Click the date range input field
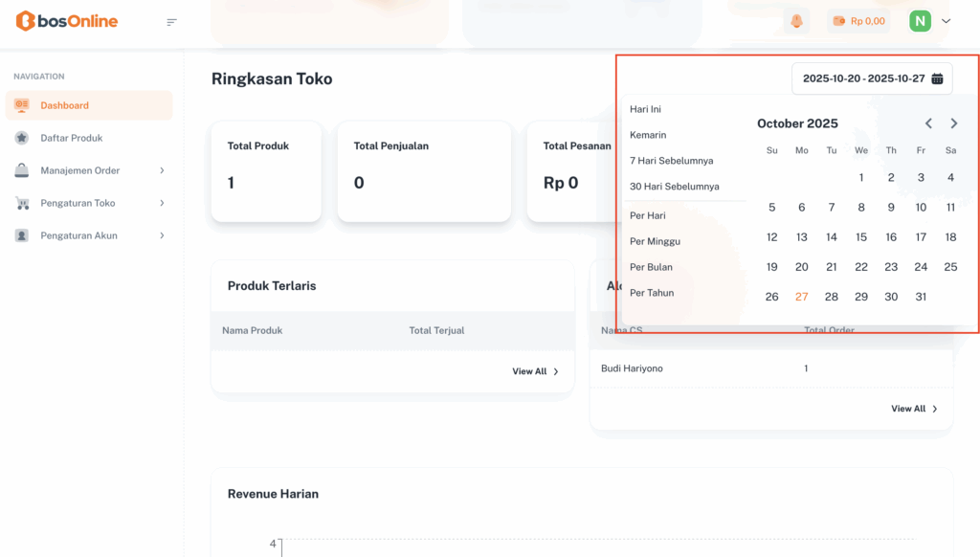 pos(862,78)
